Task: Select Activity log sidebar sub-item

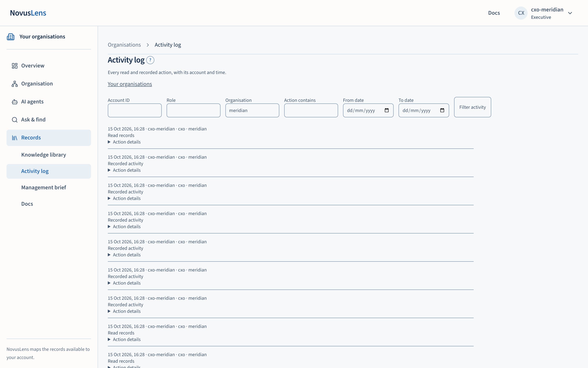Action: coord(49,171)
